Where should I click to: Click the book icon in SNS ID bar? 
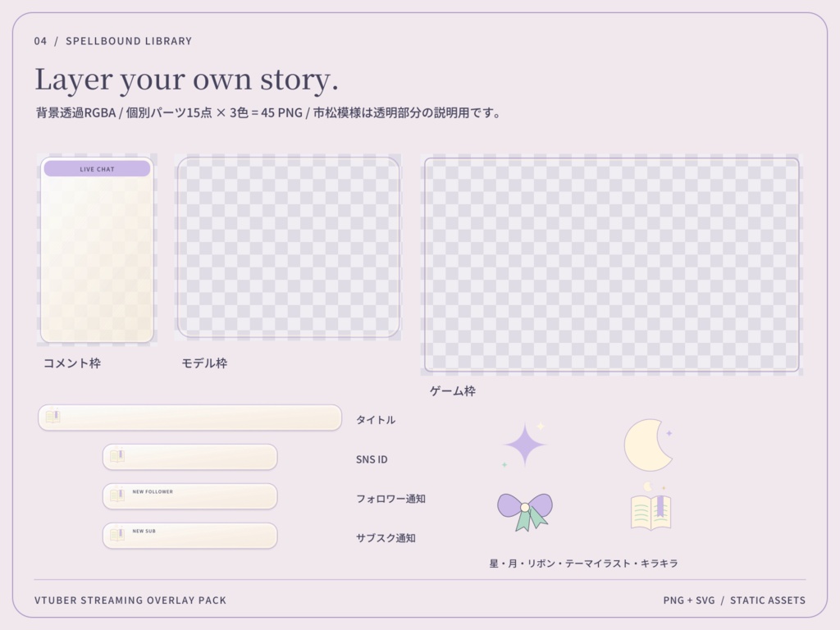click(x=116, y=456)
